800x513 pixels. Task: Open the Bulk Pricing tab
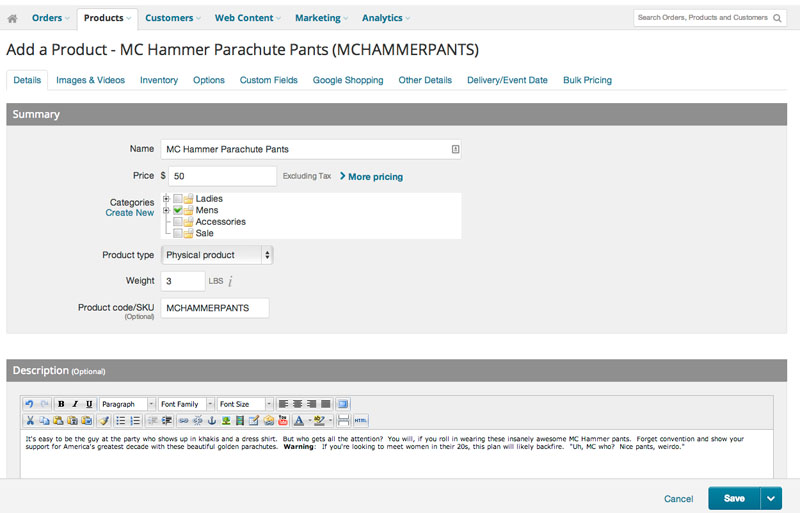(x=587, y=80)
